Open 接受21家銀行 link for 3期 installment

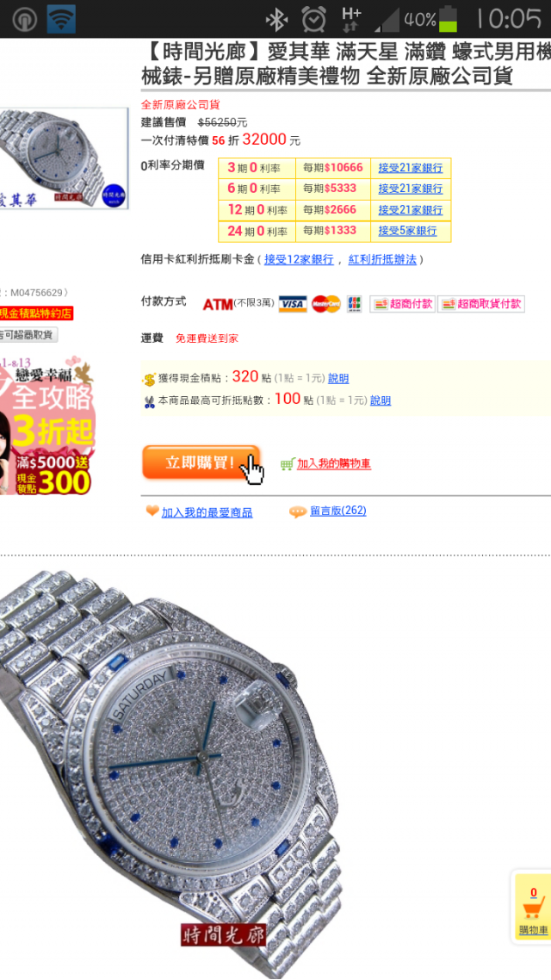(x=411, y=168)
